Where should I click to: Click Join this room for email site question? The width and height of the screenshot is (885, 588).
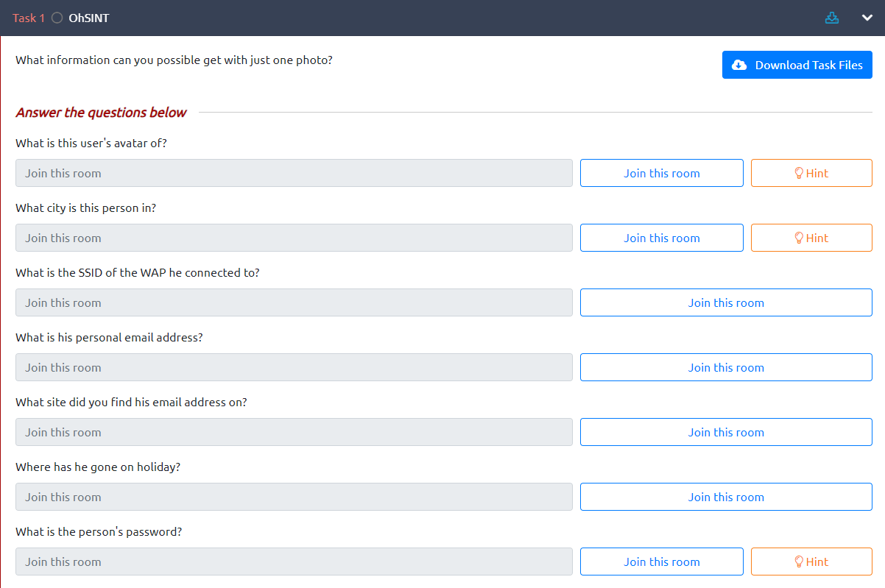[x=726, y=432]
